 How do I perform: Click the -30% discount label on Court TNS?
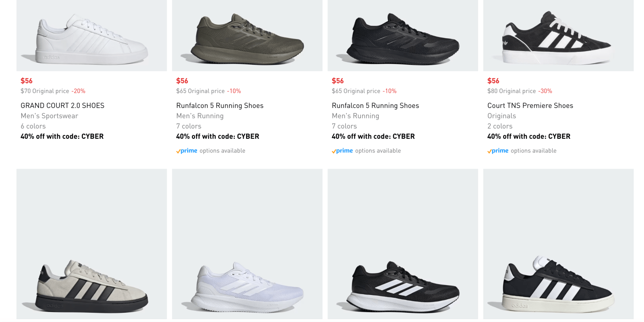(546, 91)
